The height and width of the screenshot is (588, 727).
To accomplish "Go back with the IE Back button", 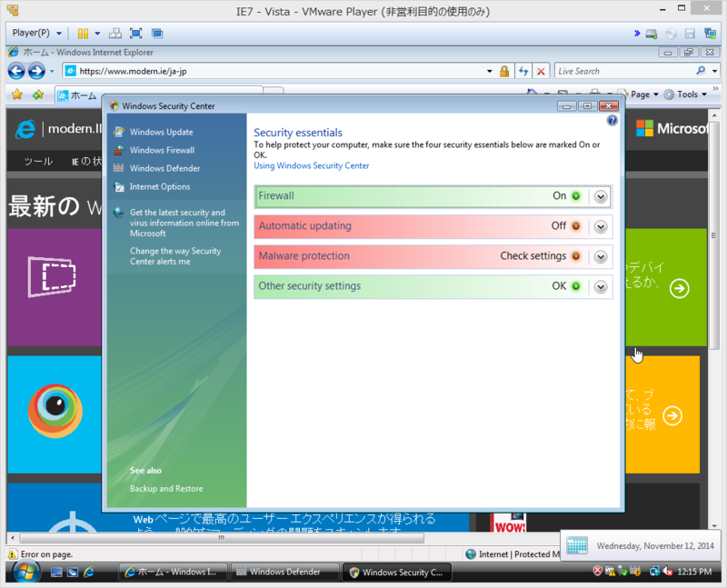I will tap(16, 71).
